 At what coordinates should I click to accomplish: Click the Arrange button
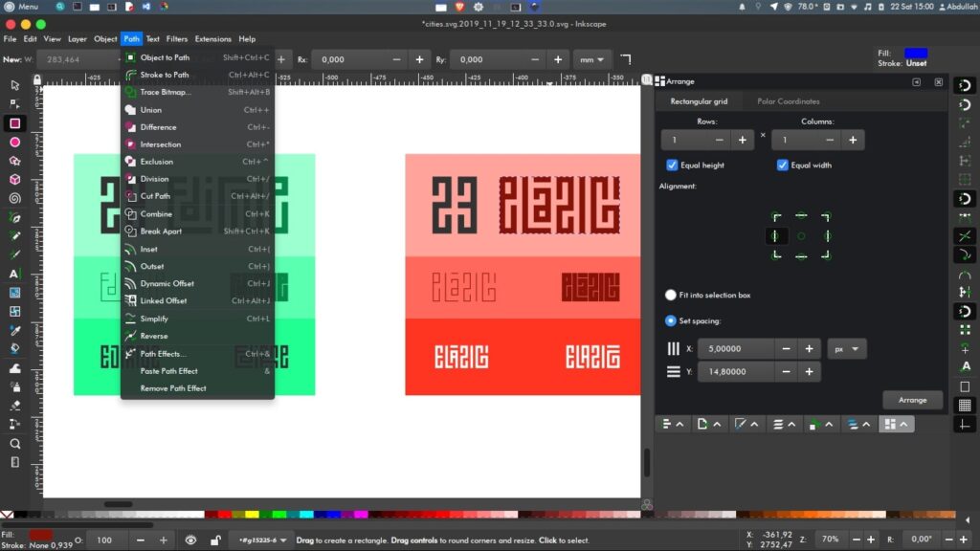coord(911,400)
